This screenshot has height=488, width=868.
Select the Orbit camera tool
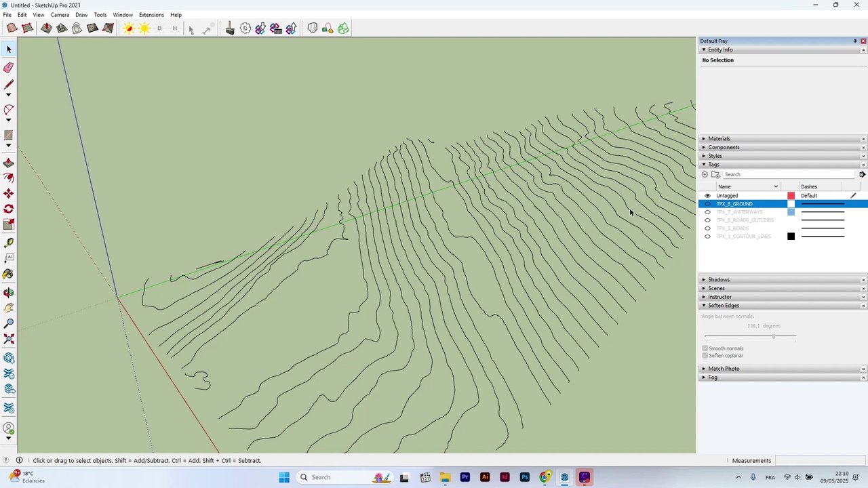tap(9, 293)
